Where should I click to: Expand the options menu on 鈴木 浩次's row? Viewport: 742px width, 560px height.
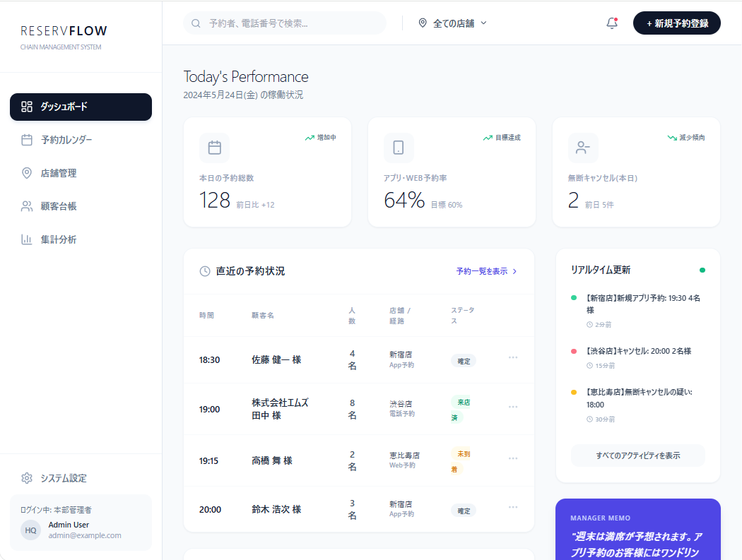tap(512, 507)
